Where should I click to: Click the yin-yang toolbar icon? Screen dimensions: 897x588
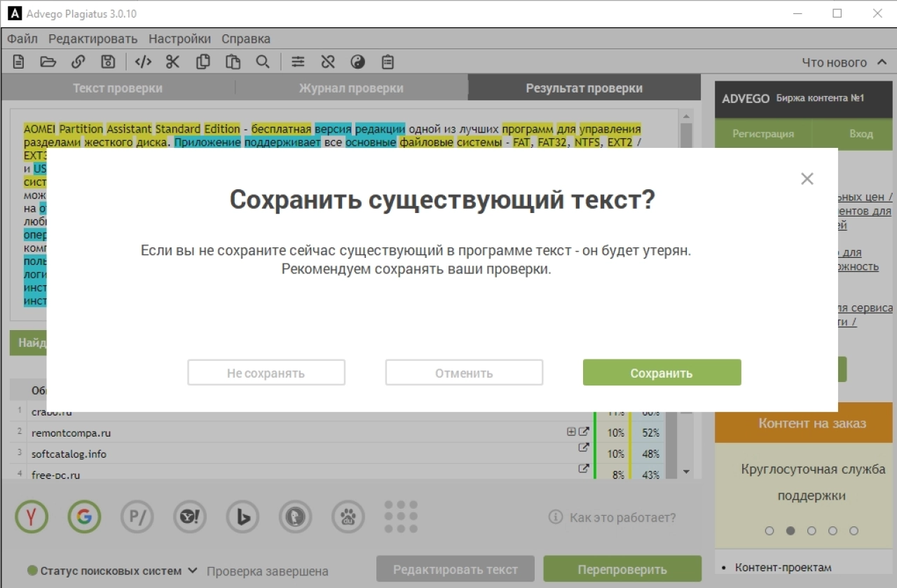coord(358,62)
